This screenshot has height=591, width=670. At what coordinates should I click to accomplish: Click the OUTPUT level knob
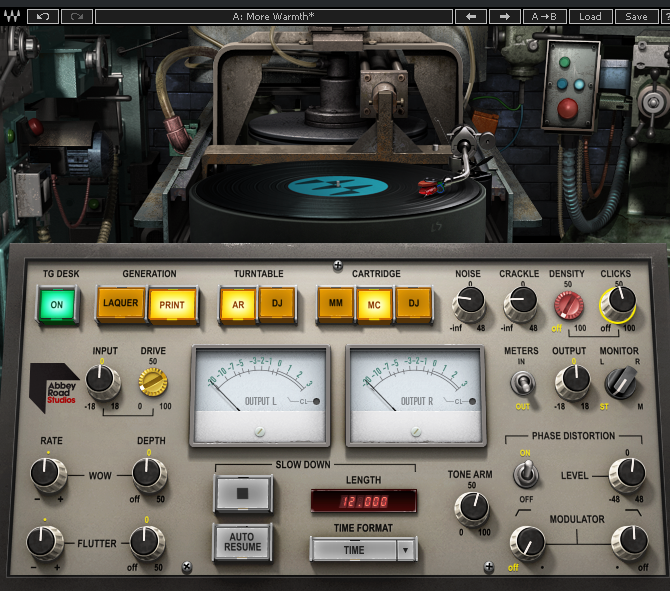coord(573,382)
